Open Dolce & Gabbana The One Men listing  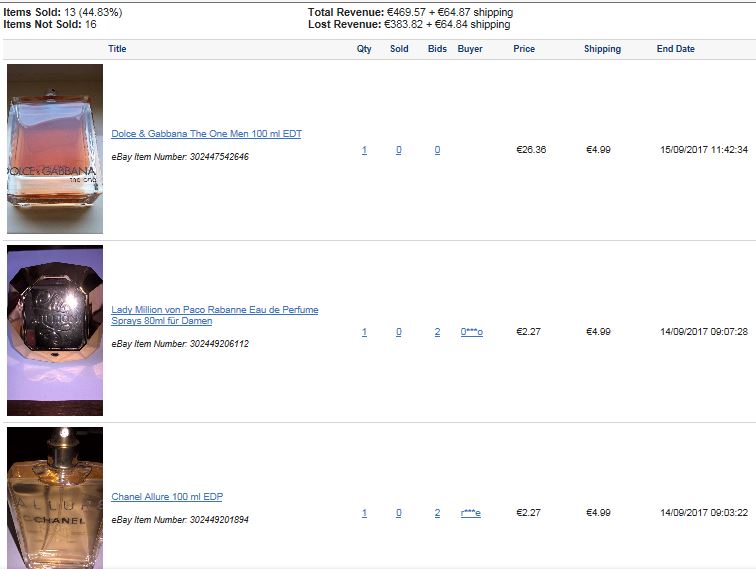tap(206, 134)
